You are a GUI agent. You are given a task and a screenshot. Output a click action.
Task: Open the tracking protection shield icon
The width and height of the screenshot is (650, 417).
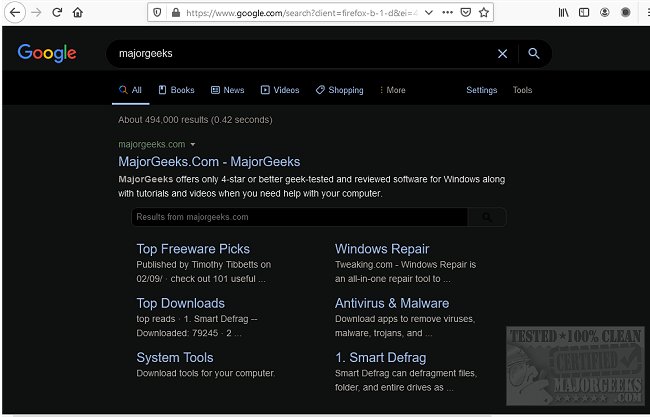click(x=157, y=12)
